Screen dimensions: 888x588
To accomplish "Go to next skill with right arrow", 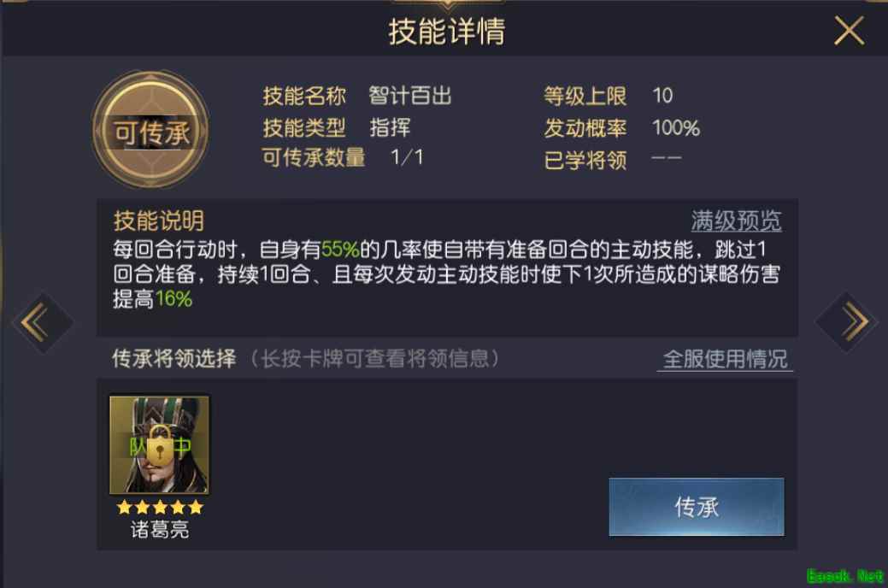I will click(x=847, y=322).
